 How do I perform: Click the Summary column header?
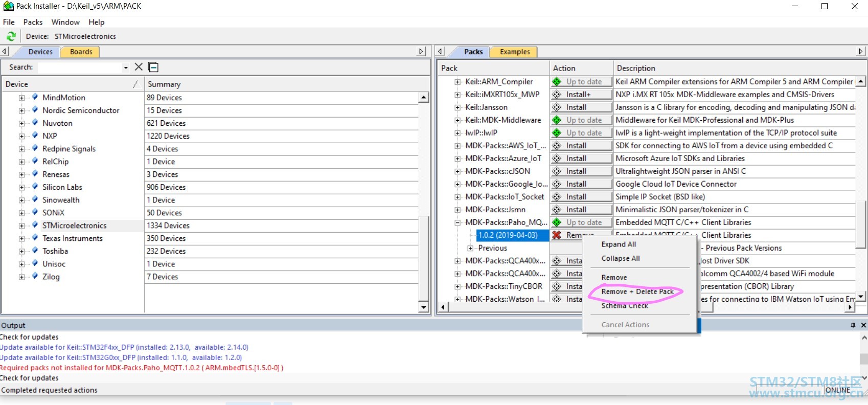287,84
